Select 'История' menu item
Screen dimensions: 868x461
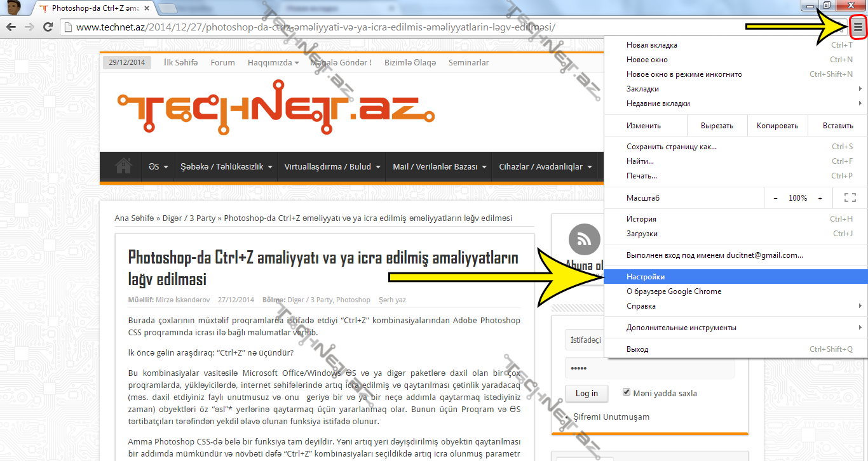pos(641,219)
